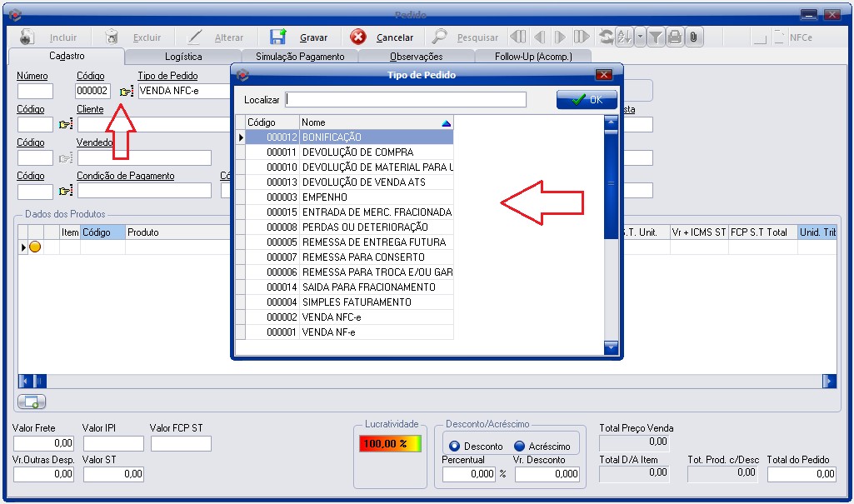This screenshot has height=504, width=854.
Task: Open the Cliente lookup hand icon
Action: pyautogui.click(x=66, y=125)
